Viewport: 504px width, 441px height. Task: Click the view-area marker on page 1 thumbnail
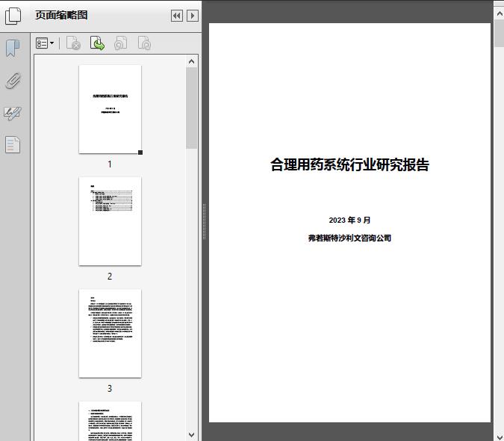140,152
